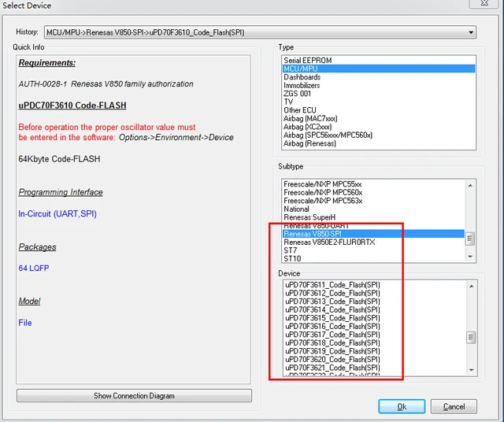The image size is (504, 422).
Task: Choose Renesas V850-SPI subtype
Action: click(x=373, y=234)
